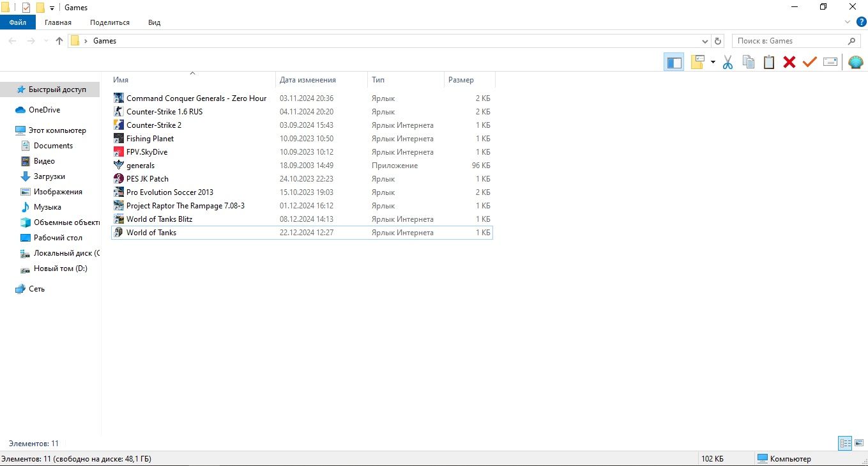
Task: Switch to the Вид ribbon tab
Action: coord(155,22)
